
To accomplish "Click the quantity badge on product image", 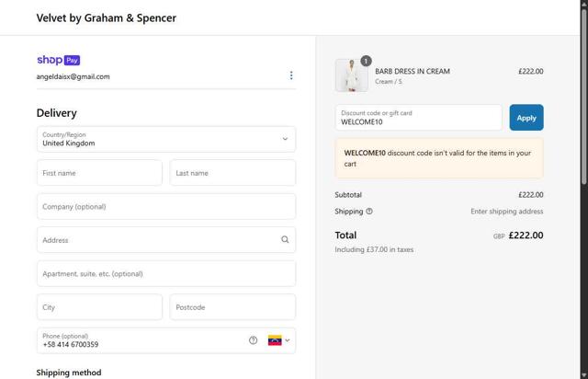I will [366, 61].
